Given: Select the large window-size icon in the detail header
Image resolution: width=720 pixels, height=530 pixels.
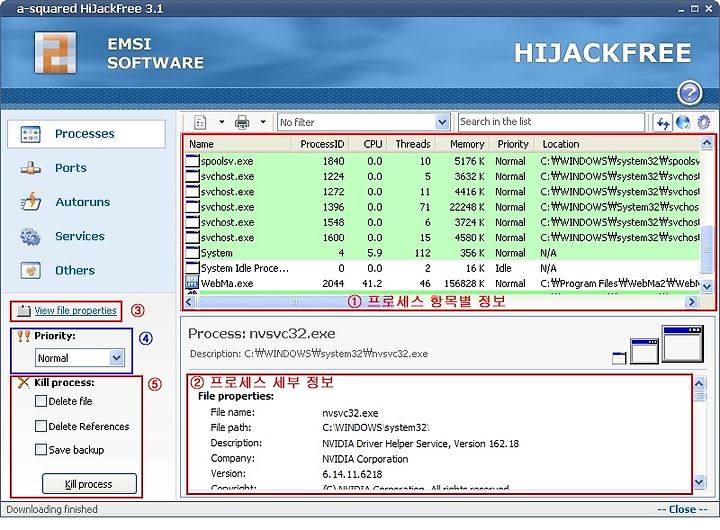Looking at the screenshot, I should click(x=683, y=344).
